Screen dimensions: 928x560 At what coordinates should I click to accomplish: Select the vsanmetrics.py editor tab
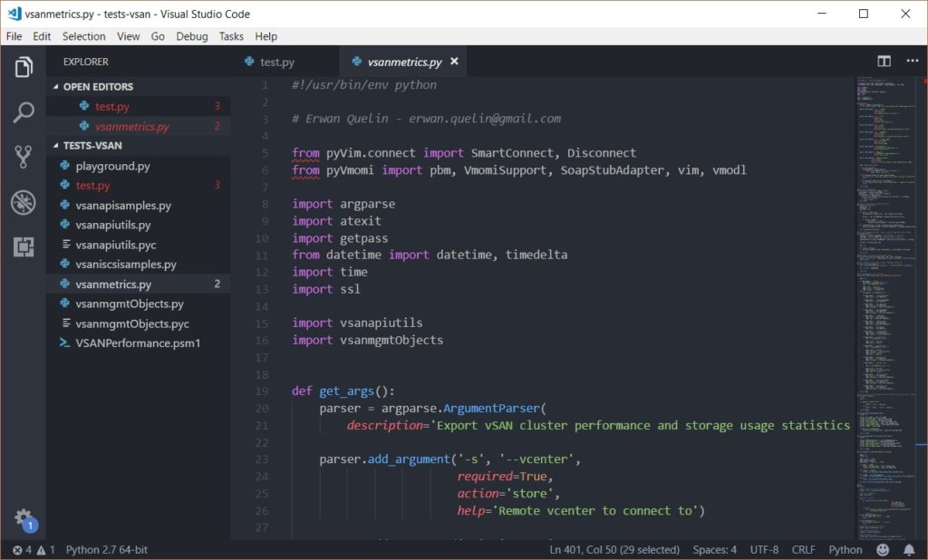click(x=403, y=62)
